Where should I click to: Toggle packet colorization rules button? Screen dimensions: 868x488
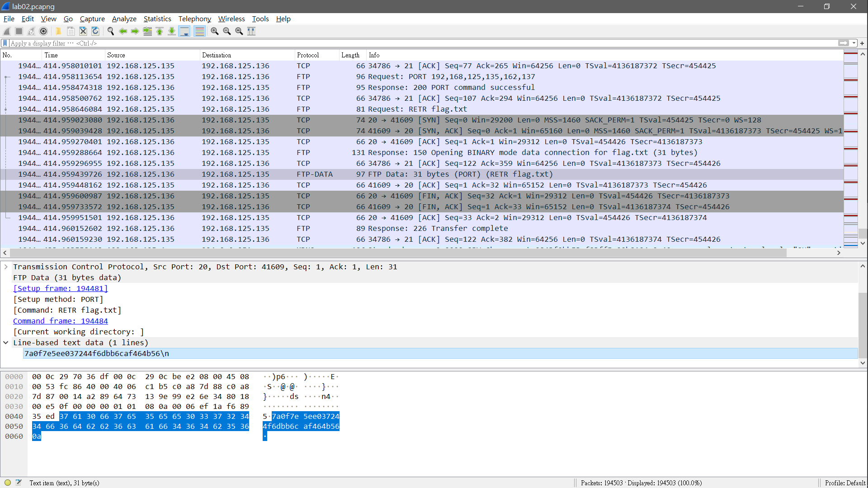199,31
